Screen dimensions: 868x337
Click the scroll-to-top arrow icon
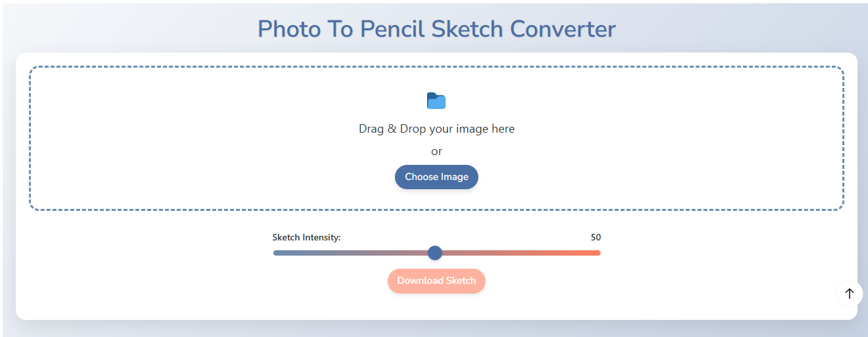tap(850, 294)
